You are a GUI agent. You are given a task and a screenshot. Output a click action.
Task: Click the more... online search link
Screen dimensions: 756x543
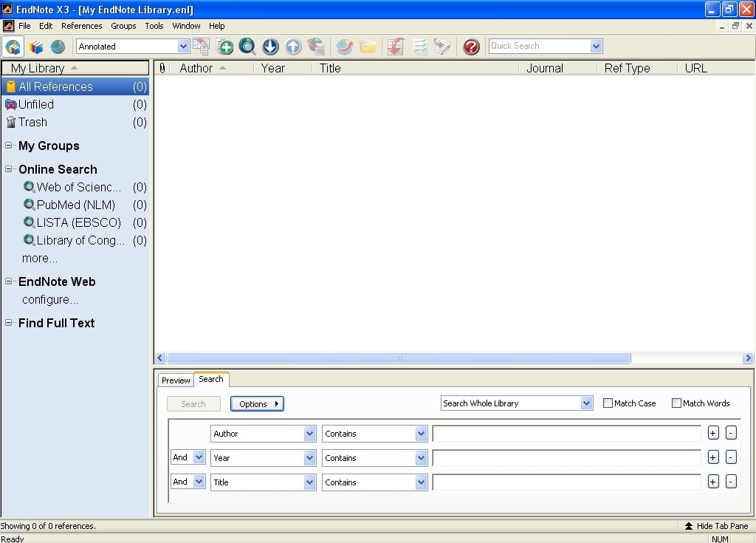(x=40, y=259)
